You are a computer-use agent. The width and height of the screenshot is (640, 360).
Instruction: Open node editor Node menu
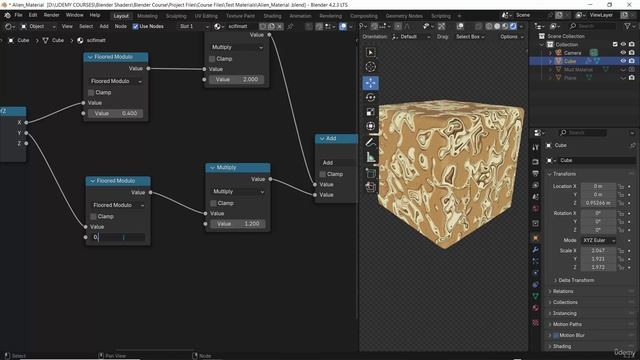(120, 26)
